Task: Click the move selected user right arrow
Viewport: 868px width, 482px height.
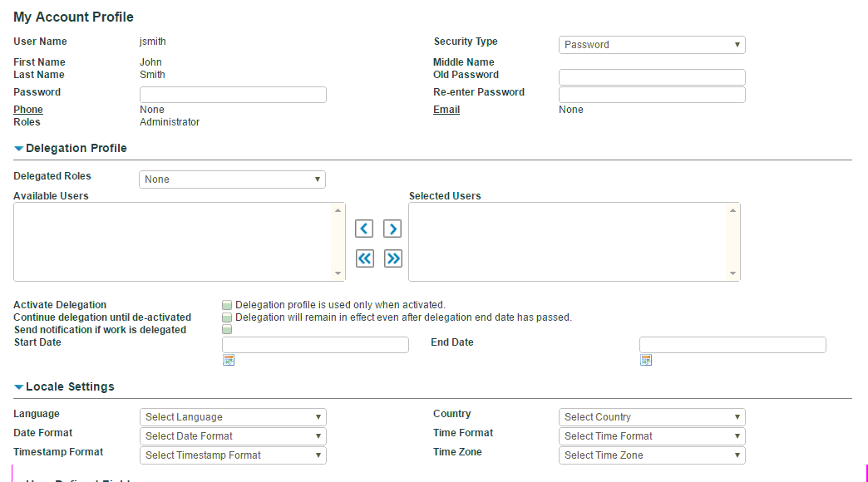Action: click(392, 229)
